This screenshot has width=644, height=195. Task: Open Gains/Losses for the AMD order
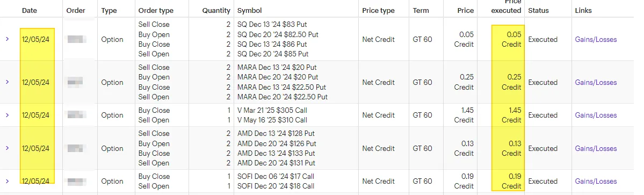596,148
